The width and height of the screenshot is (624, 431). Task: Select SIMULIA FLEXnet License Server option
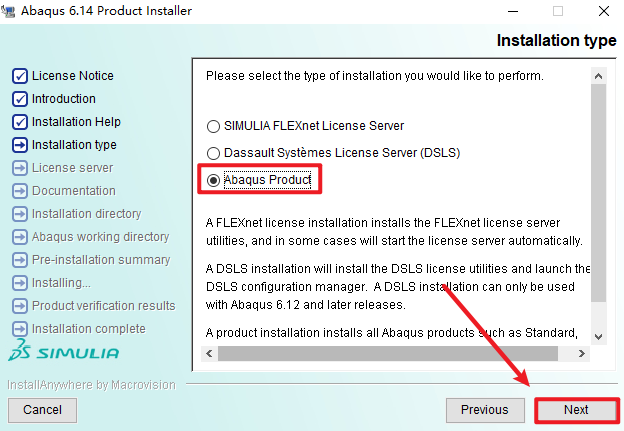tap(212, 127)
